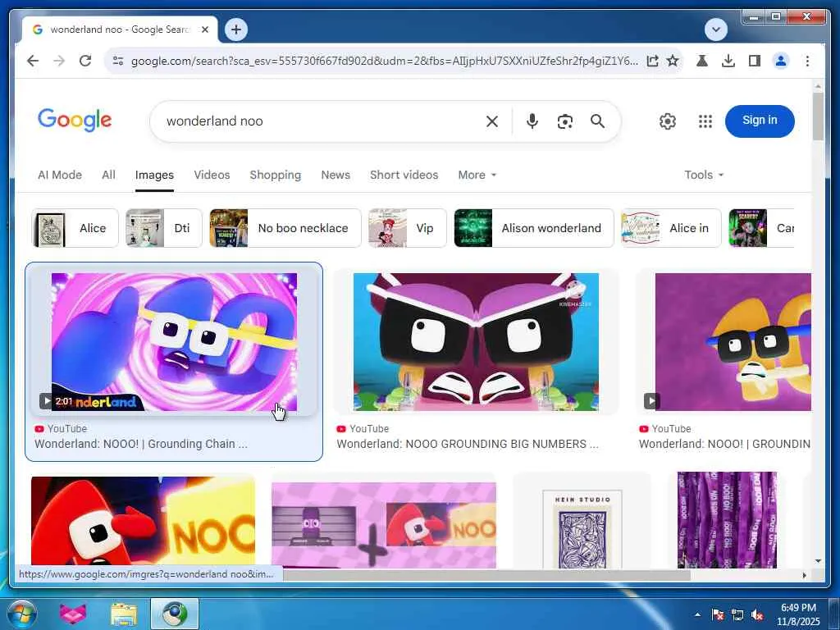Image resolution: width=840 pixels, height=630 pixels.
Task: Open Action Center flag icon
Action: click(x=717, y=614)
